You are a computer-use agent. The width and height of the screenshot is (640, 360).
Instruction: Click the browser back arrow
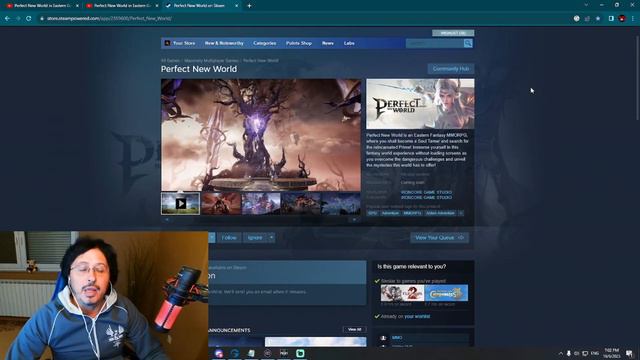(7, 18)
